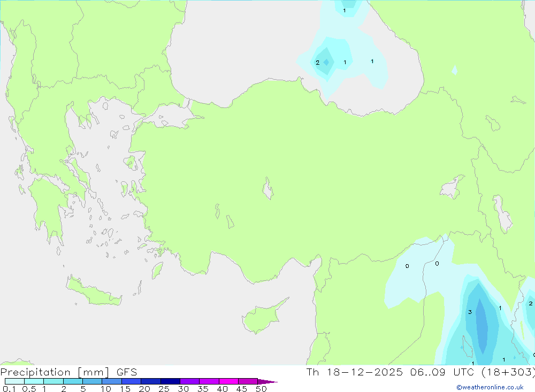Click the 'Precipitation [mm]' title text
This screenshot has height=392, width=535.
55,372
